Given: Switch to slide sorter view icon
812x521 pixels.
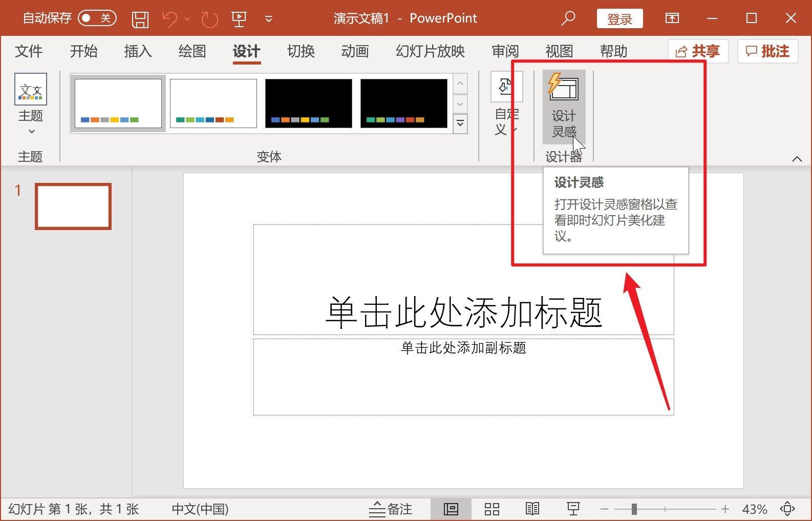Looking at the screenshot, I should tap(492, 509).
